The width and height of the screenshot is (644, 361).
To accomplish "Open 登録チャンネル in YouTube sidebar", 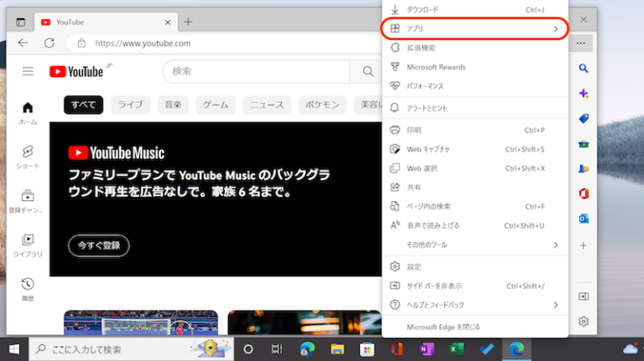I will [28, 201].
